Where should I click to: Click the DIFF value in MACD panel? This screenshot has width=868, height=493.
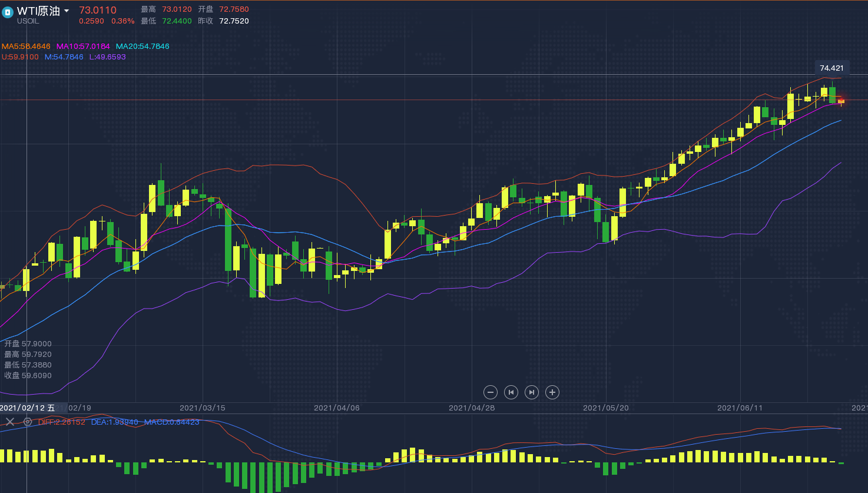coord(61,422)
